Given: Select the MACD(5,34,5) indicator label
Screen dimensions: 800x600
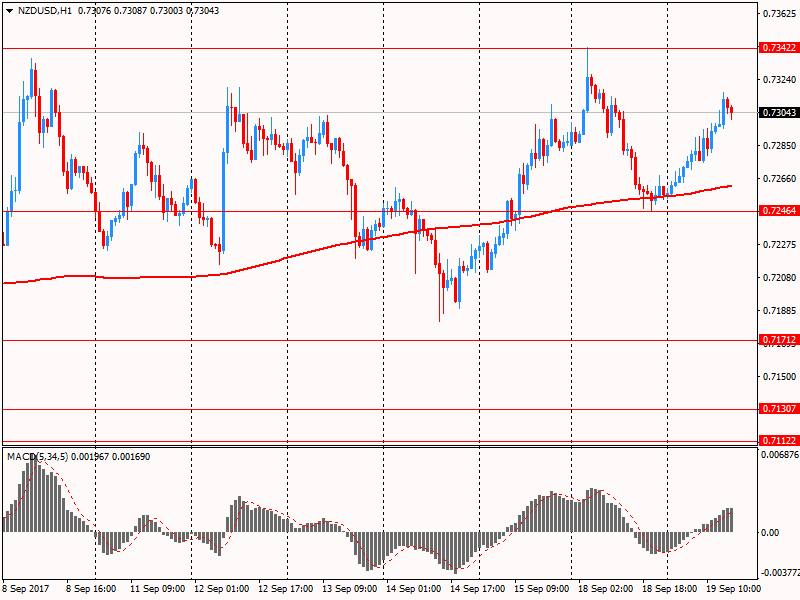Looking at the screenshot, I should click(37, 457).
